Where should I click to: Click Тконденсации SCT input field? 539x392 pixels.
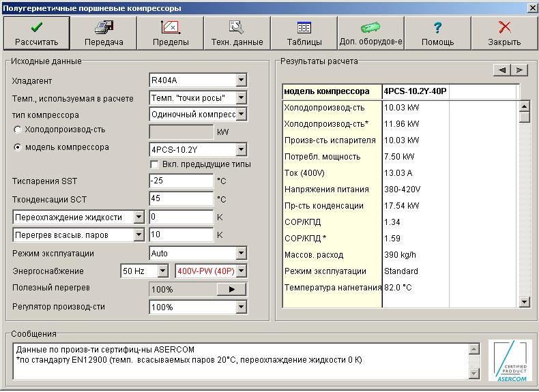[181, 198]
